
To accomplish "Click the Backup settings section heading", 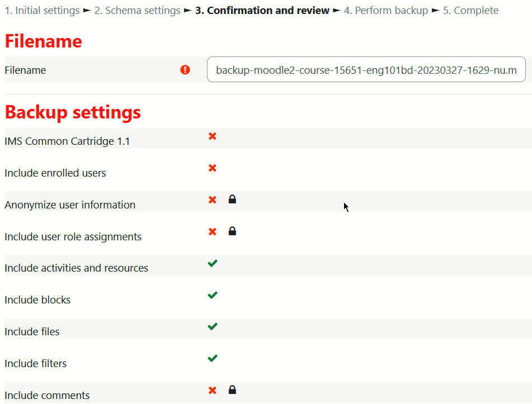I will coord(73,112).
